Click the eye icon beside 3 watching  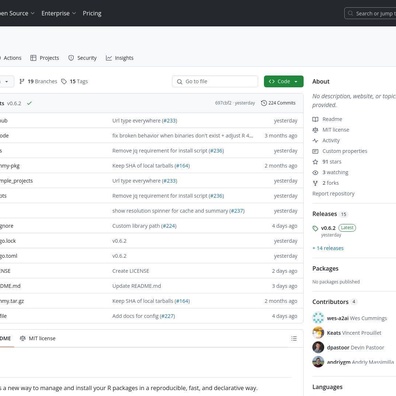(x=315, y=172)
